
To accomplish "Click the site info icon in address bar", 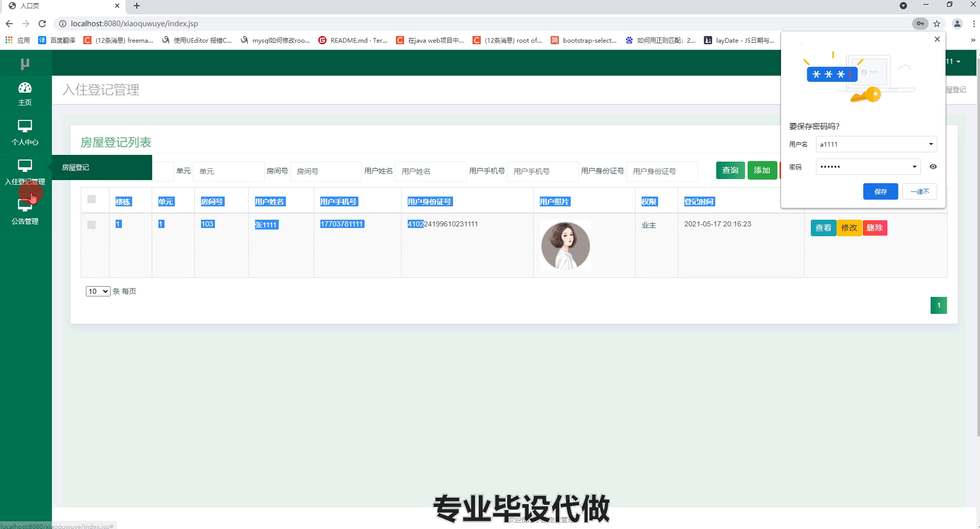I will (x=62, y=24).
